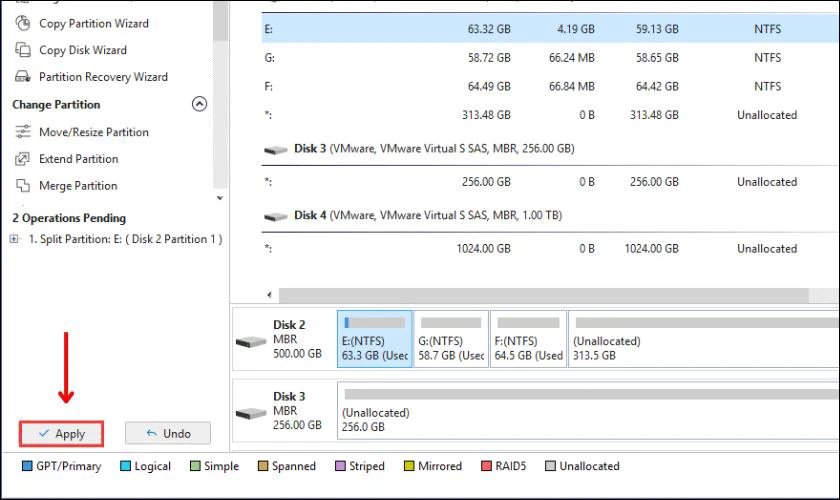Click the RAID5 legend color swatch

pyautogui.click(x=486, y=466)
